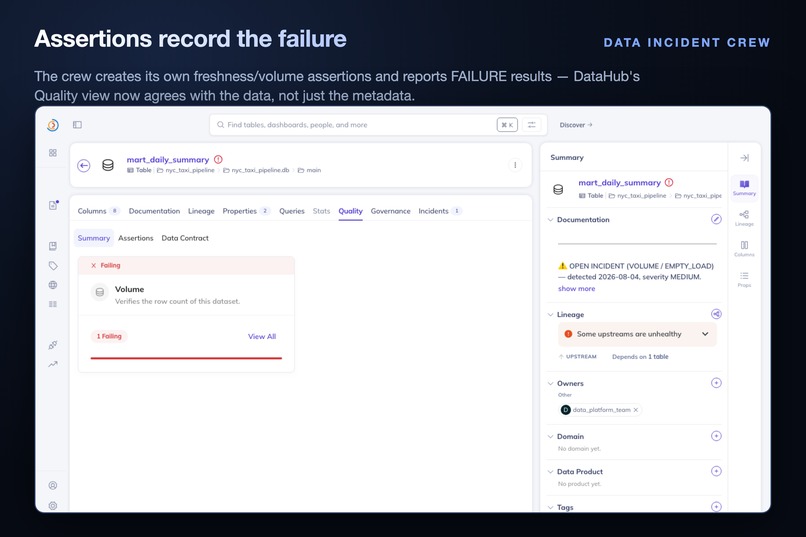Collapse the Domain section chevron
806x537 pixels.
[551, 436]
